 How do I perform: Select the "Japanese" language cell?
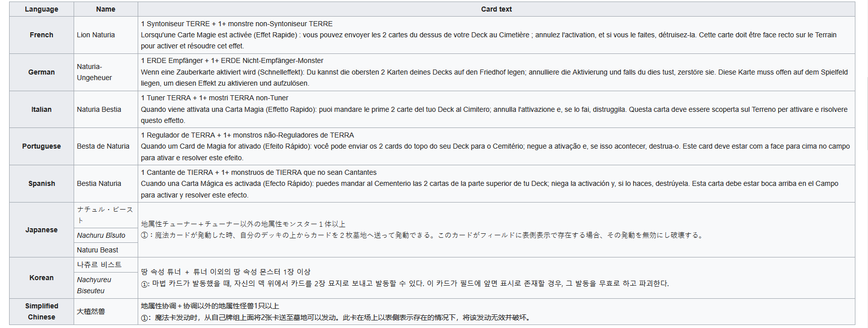tap(41, 230)
